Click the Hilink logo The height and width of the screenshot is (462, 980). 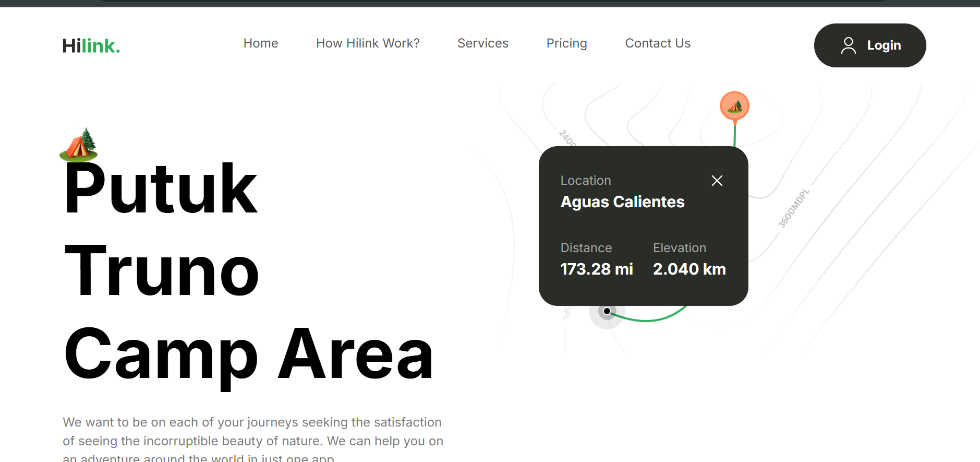[91, 46]
